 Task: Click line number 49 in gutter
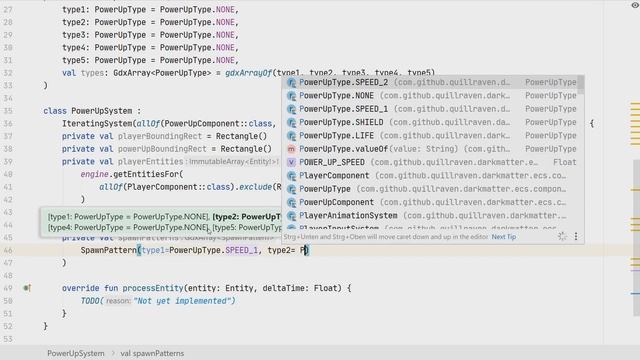pos(8,288)
